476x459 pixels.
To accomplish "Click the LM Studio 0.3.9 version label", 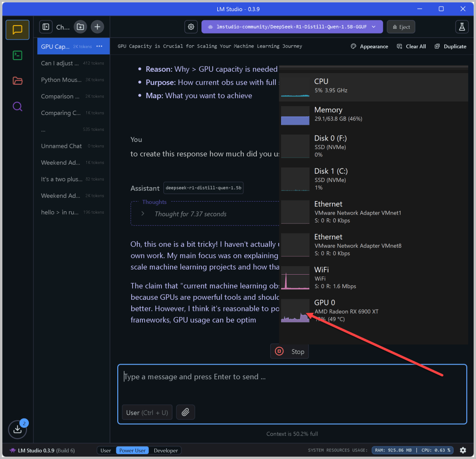I will [x=42, y=450].
